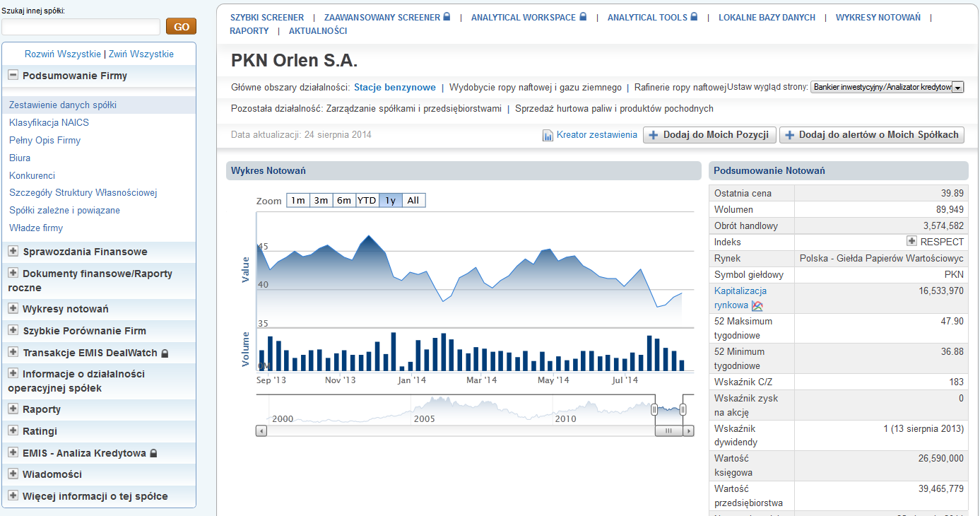Expand Transakcje EMIS DealWatch section

point(13,352)
